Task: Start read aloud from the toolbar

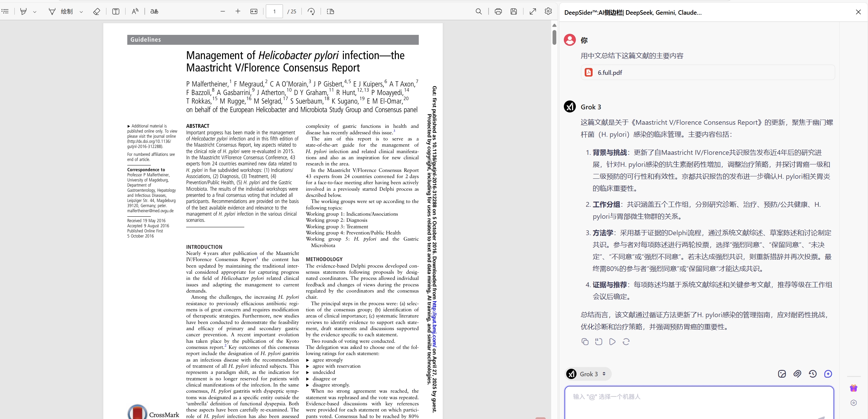Action: [x=135, y=11]
